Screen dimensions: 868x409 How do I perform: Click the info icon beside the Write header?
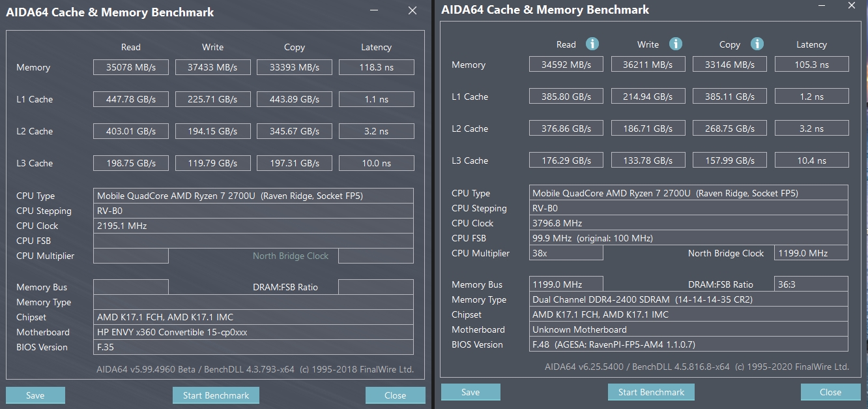pos(676,44)
